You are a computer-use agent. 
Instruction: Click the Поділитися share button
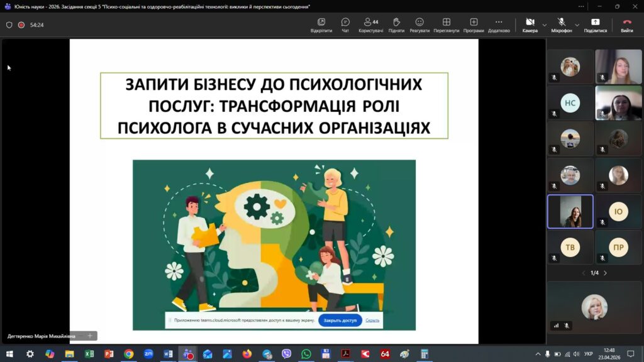pos(595,25)
